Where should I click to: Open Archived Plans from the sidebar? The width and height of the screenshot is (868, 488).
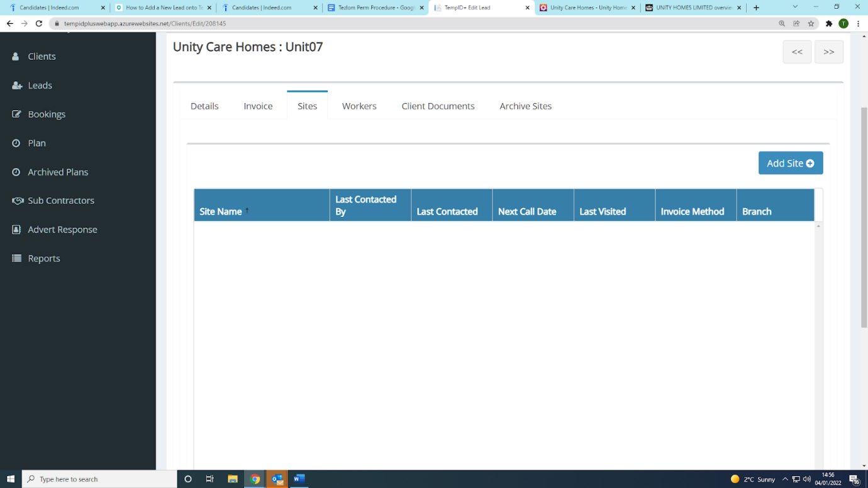pos(57,172)
